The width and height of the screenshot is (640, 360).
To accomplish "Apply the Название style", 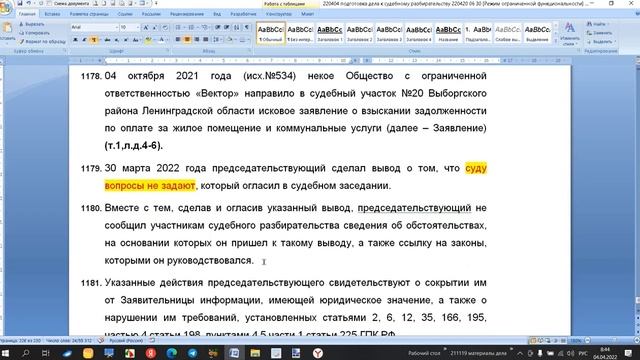I will click(x=448, y=33).
